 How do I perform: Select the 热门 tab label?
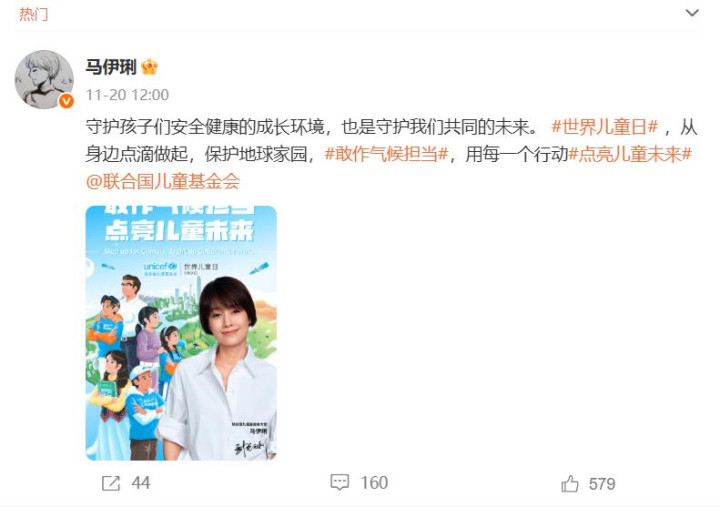(34, 14)
